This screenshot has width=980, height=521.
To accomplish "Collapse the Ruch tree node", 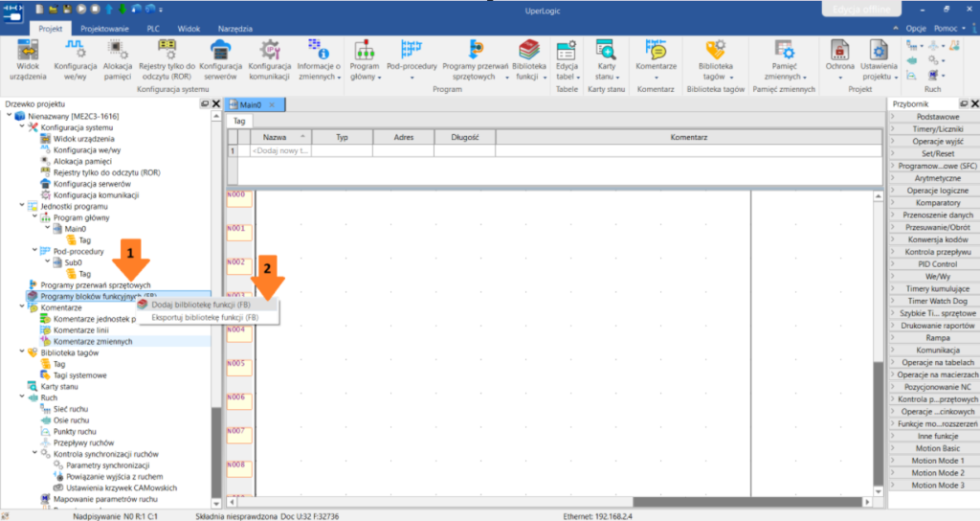I will (22, 397).
